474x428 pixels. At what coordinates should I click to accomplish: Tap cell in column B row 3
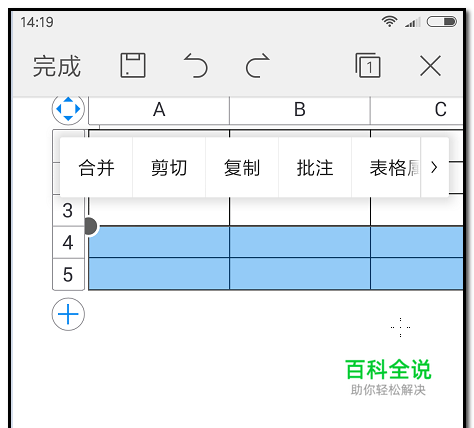point(300,211)
